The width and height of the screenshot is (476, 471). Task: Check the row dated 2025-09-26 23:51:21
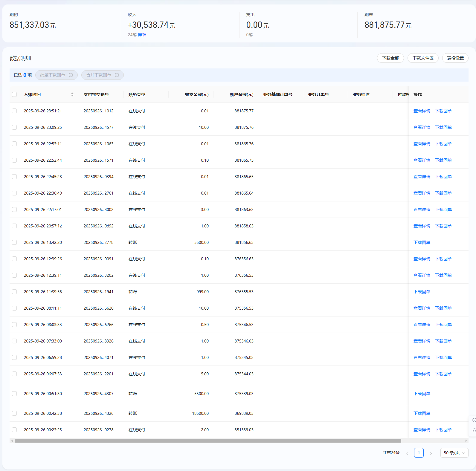[14, 111]
